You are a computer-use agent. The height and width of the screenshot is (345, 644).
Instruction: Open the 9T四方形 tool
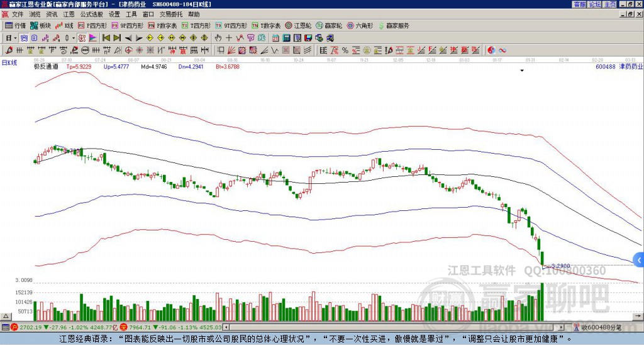[231, 25]
